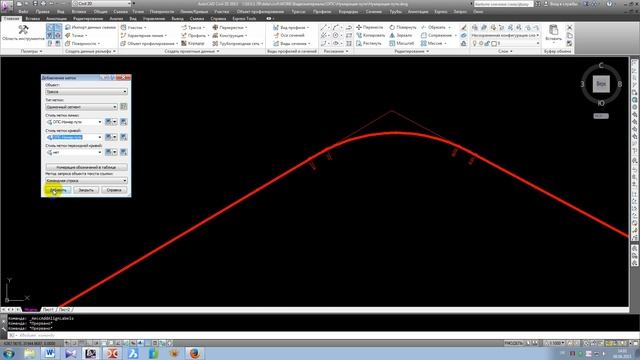The image size is (640, 360).
Task: Switch to the Главная ribbon tab
Action: (x=11, y=19)
